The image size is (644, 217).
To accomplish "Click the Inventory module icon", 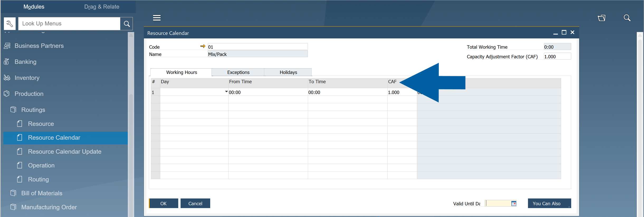I will tap(7, 78).
